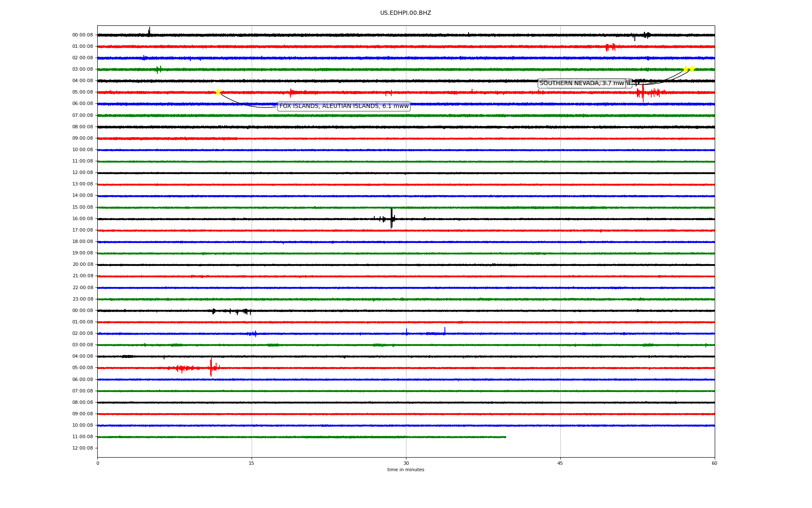The image size is (812, 508).
Task: Click the FOX ISLANDS, ALEUTIAN ISLANDS 6.1 mww label
Action: point(344,106)
